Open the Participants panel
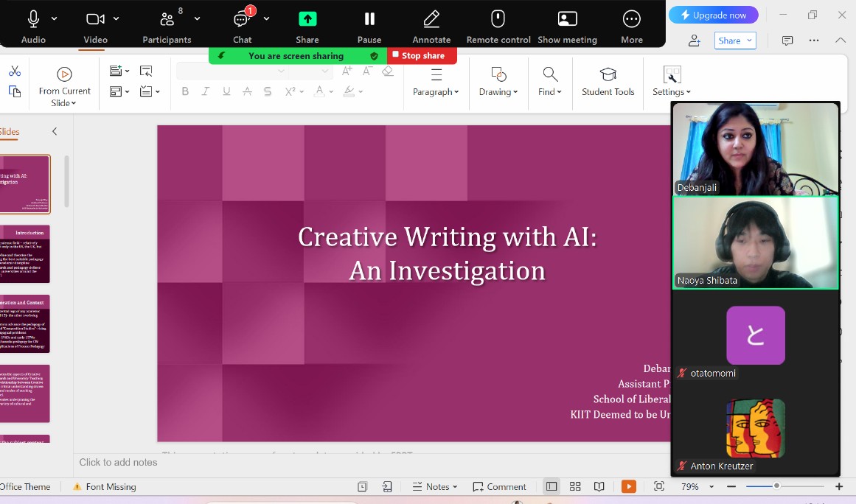 [167, 19]
